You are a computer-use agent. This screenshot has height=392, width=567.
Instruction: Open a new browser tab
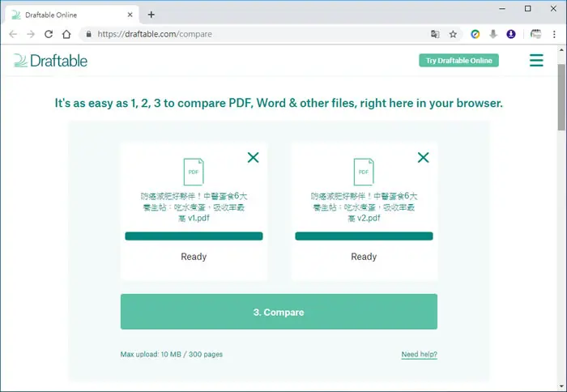[151, 15]
